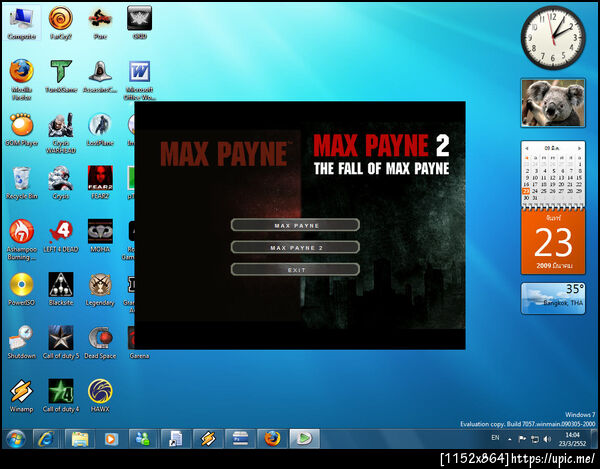Open the volume speaker tray icon
600x469 pixels.
(547, 439)
